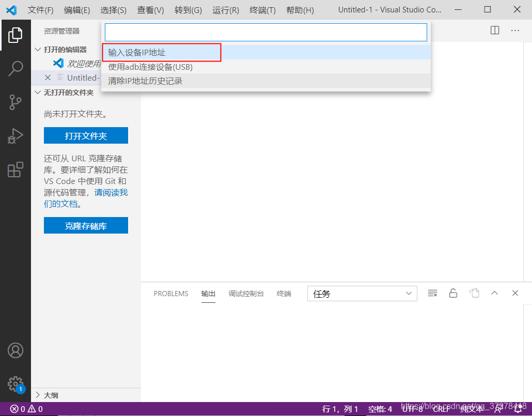The width and height of the screenshot is (532, 416).
Task: Switch to the PROBLEMS panel tab
Action: pyautogui.click(x=170, y=294)
